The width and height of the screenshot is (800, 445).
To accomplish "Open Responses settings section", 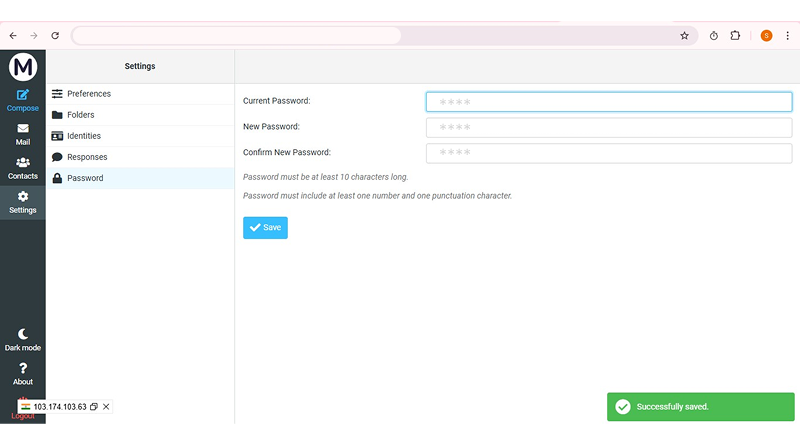I will (87, 157).
